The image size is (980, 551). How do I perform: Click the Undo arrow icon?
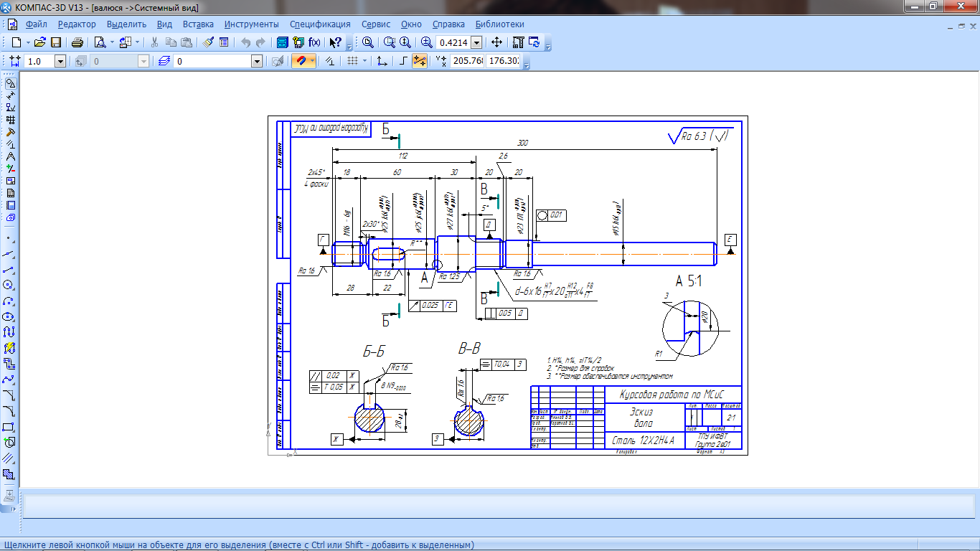click(245, 42)
